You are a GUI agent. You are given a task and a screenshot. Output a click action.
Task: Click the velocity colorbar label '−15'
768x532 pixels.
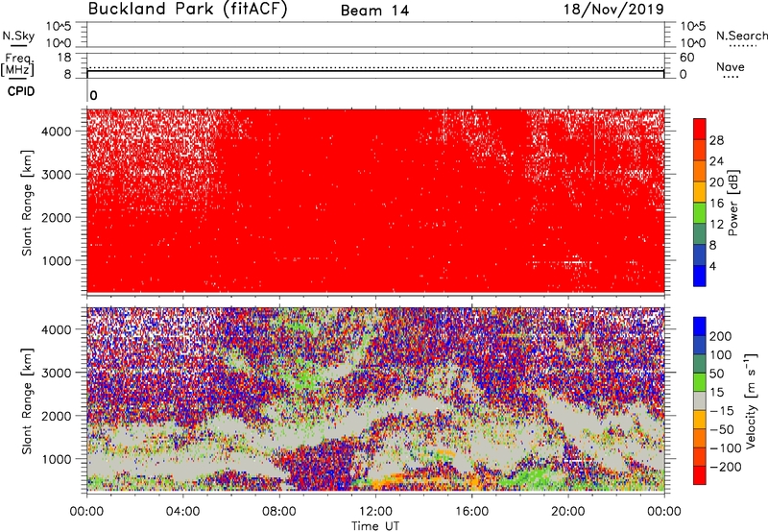722,410
